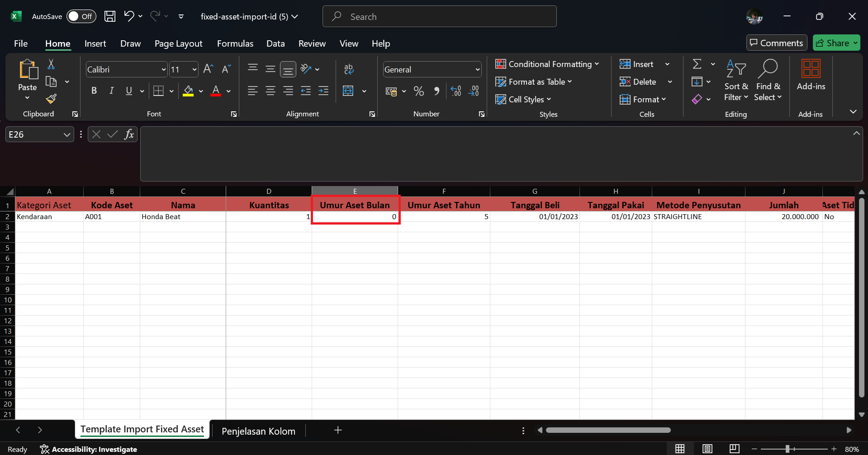This screenshot has width=868, height=455.
Task: Toggle Bold formatting
Action: (x=94, y=91)
